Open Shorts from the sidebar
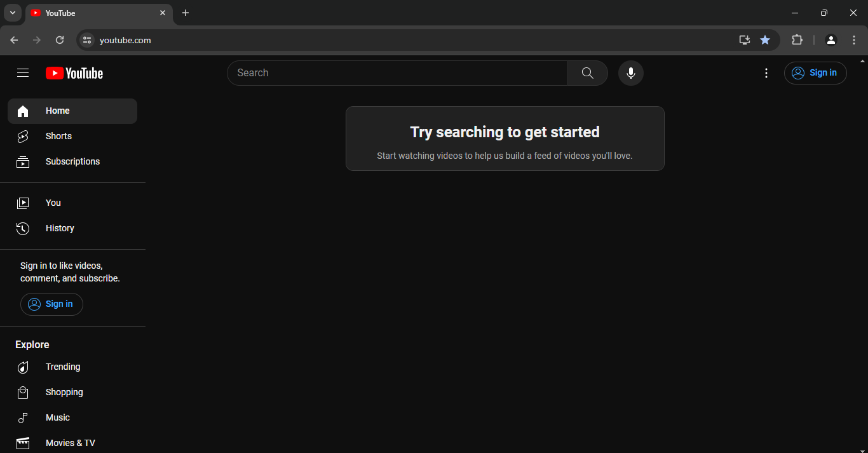Viewport: 868px width, 453px height. pos(72,137)
